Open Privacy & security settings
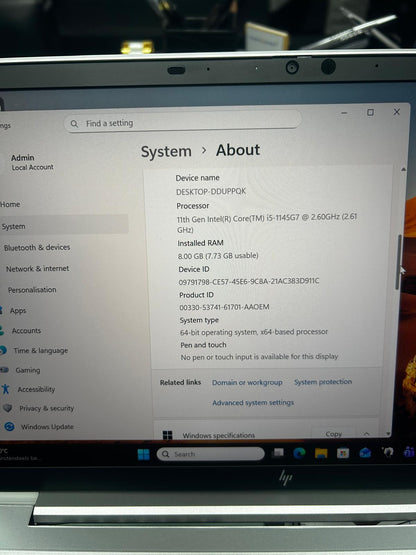The image size is (416, 555). pyautogui.click(x=47, y=408)
